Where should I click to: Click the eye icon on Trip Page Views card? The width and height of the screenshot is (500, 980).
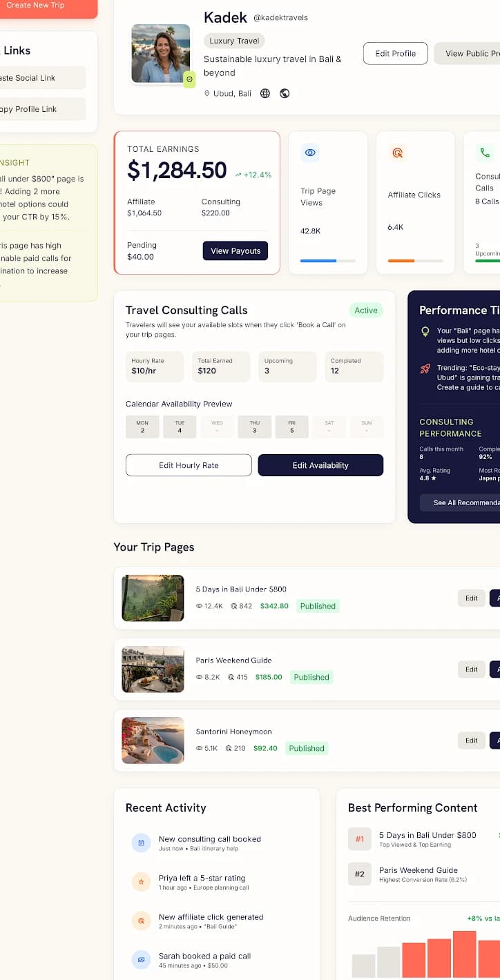310,153
